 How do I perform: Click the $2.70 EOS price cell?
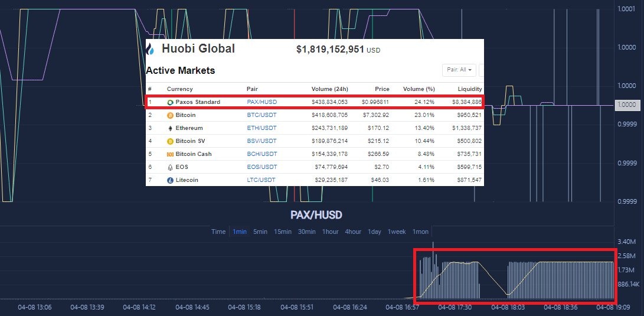pyautogui.click(x=381, y=167)
